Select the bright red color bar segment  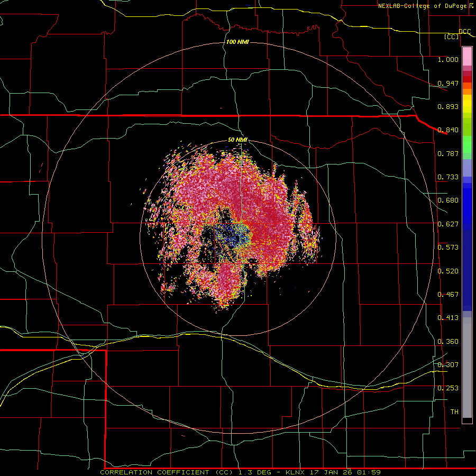tap(467, 79)
